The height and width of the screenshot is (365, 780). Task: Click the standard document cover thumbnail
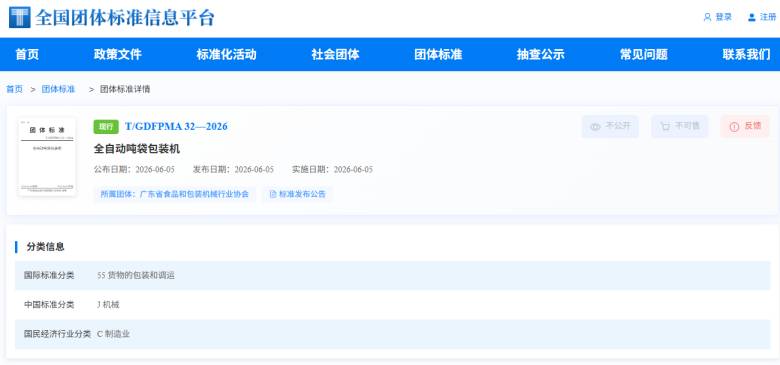(x=47, y=157)
